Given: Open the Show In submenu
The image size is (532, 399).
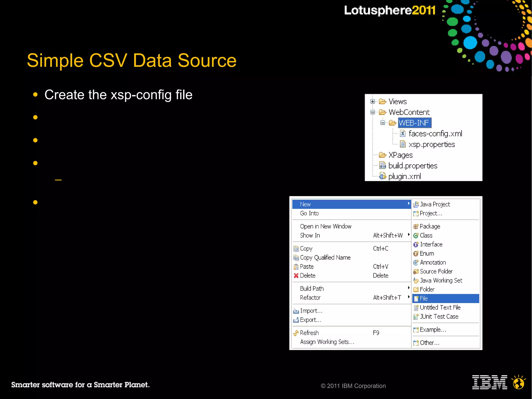Looking at the screenshot, I should coord(351,236).
